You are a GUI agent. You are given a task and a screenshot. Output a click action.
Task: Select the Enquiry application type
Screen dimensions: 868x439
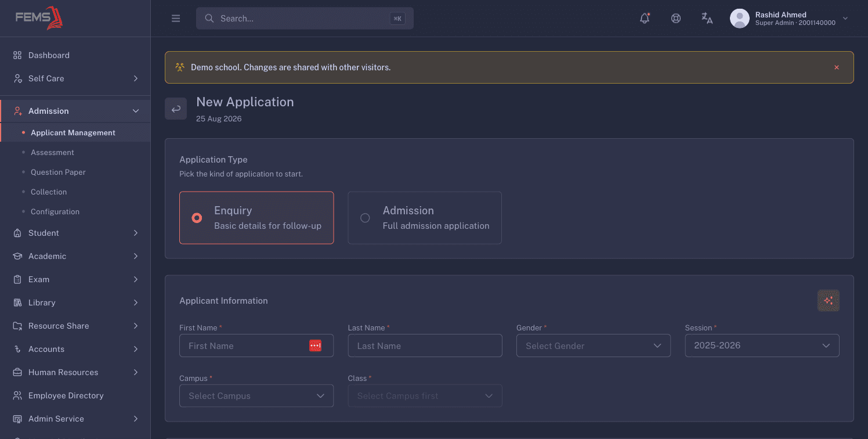point(256,218)
